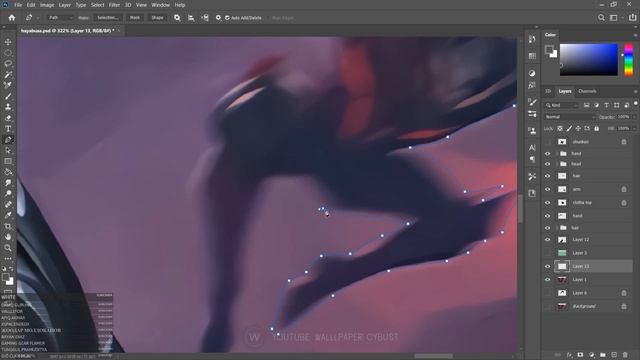The image size is (640, 360).
Task: Select the Magic Wand tool
Action: point(8,75)
